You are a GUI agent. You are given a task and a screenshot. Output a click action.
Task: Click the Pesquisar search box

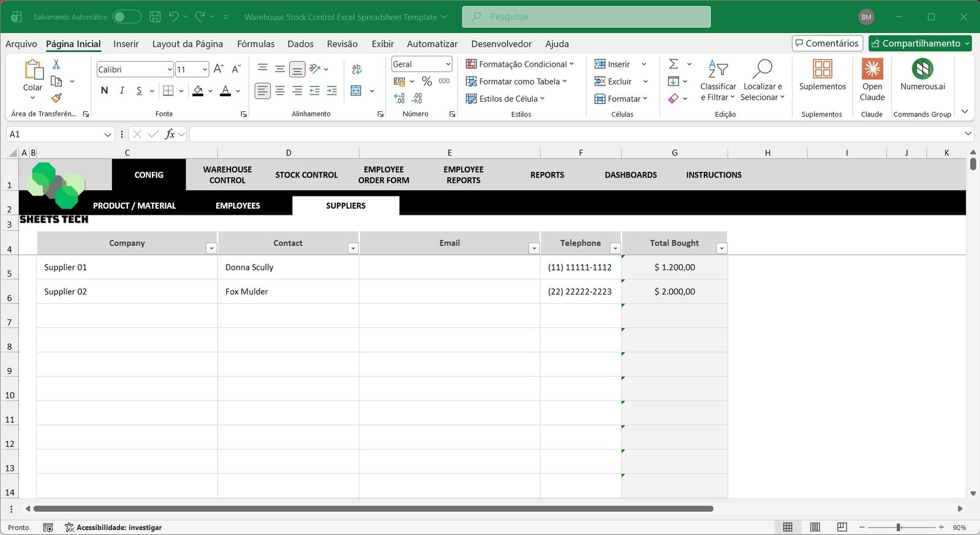tap(586, 17)
